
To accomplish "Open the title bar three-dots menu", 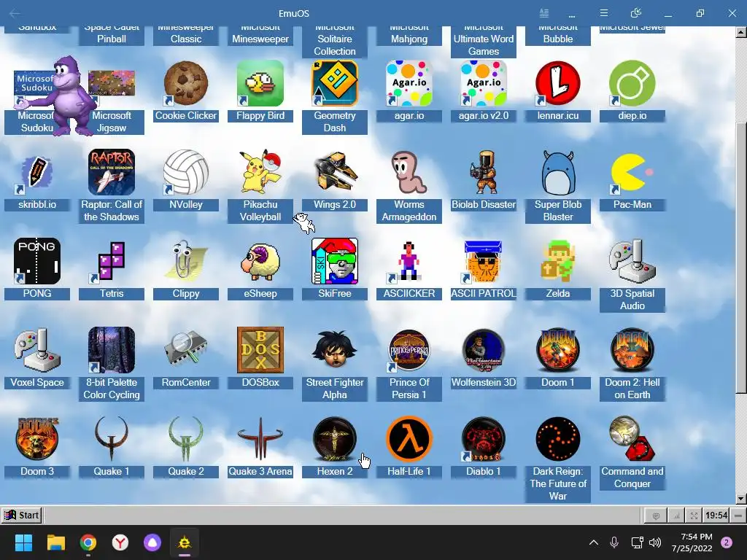I will pyautogui.click(x=572, y=15).
